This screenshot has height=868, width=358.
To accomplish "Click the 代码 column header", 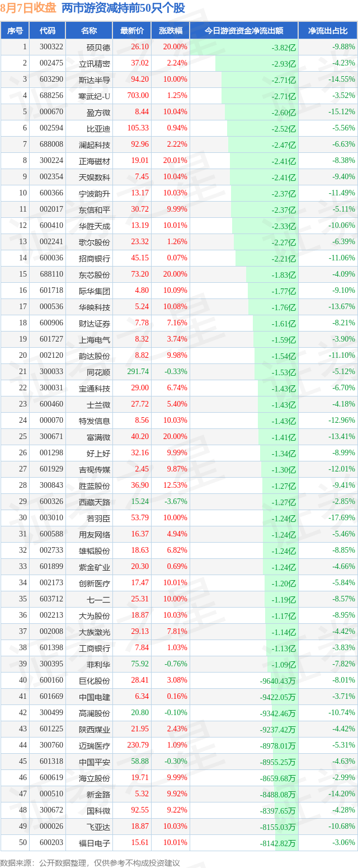I will tap(48, 31).
